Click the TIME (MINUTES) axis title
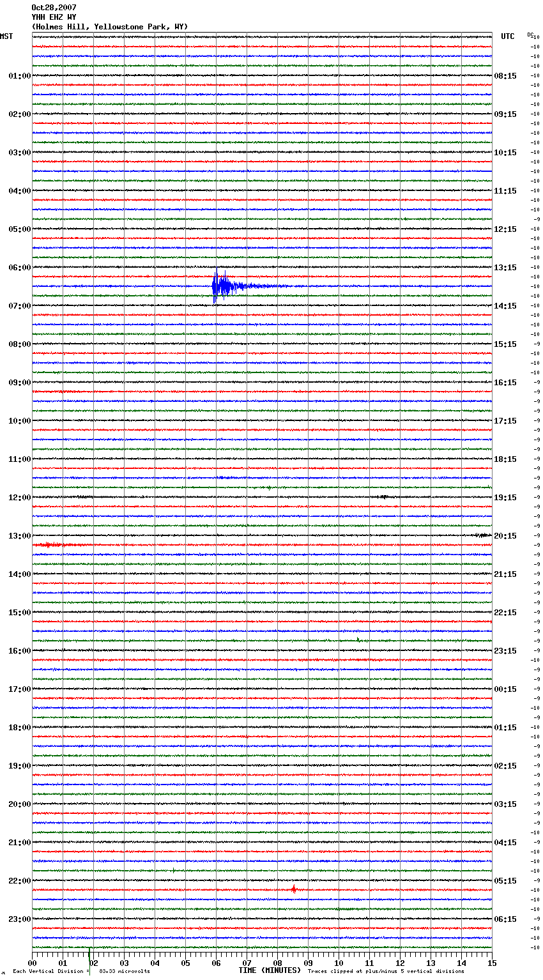 point(270,970)
